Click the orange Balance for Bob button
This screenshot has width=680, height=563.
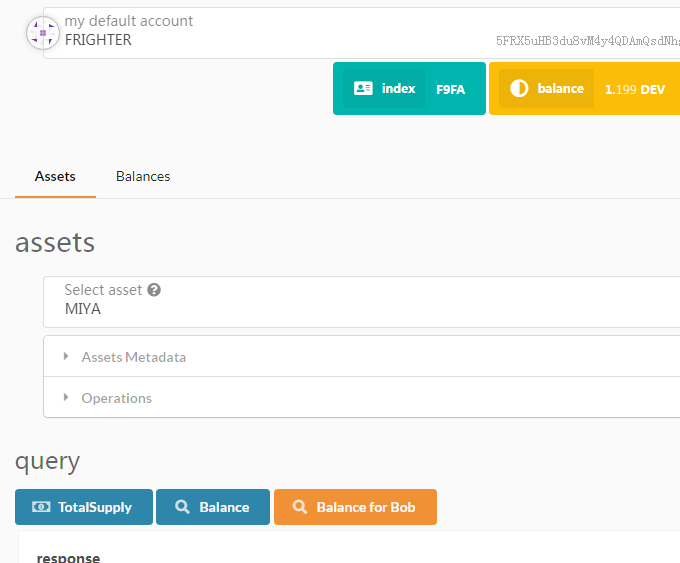coord(355,507)
